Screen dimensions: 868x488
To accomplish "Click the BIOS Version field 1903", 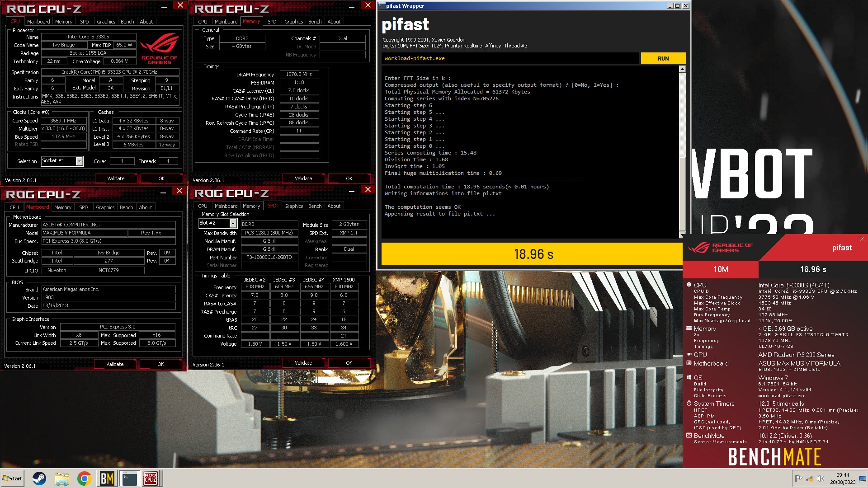I will coord(108,297).
